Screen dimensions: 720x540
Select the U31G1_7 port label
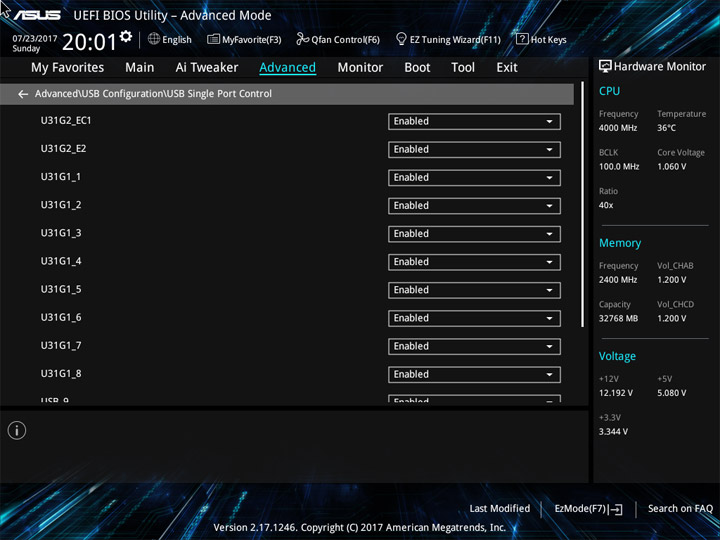61,345
